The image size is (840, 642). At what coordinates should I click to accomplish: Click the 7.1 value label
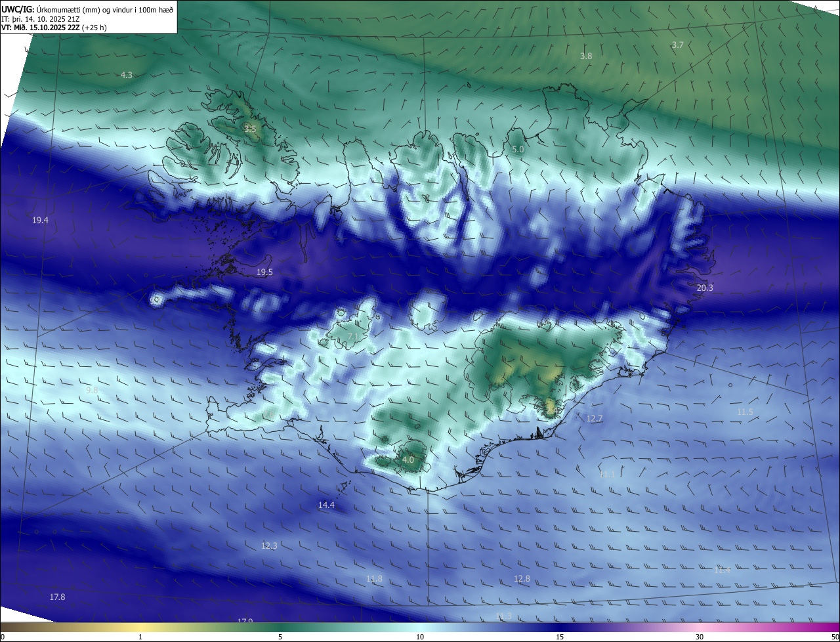tap(352, 337)
